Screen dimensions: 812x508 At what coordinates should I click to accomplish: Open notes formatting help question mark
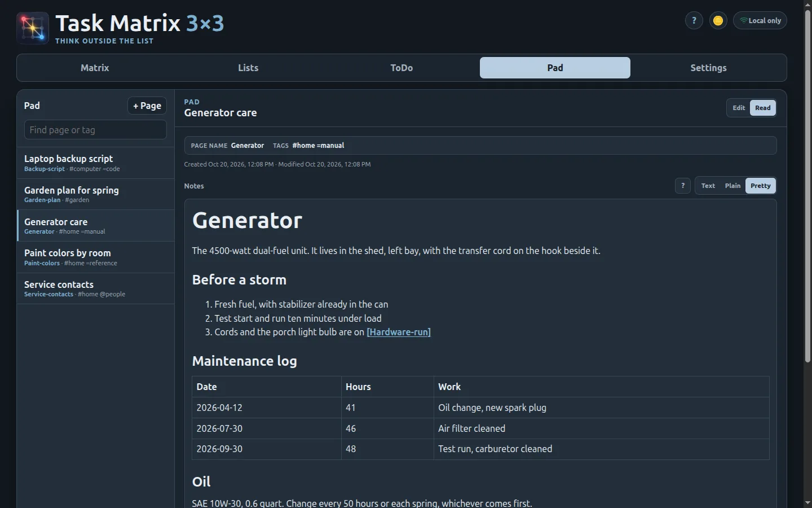pos(683,186)
